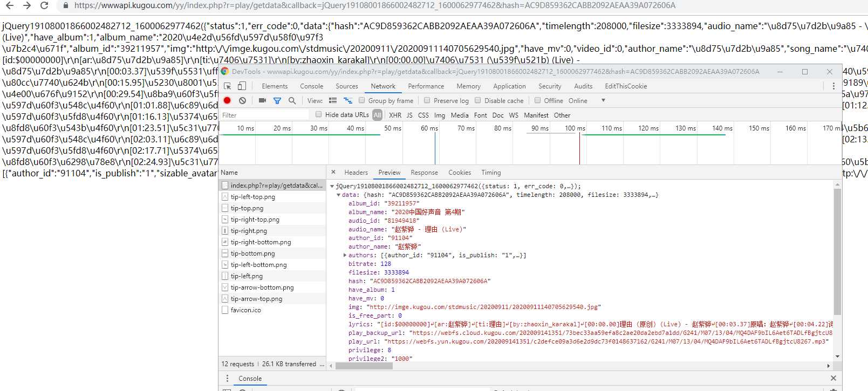
Task: Click the browser forward arrow
Action: pos(27,5)
